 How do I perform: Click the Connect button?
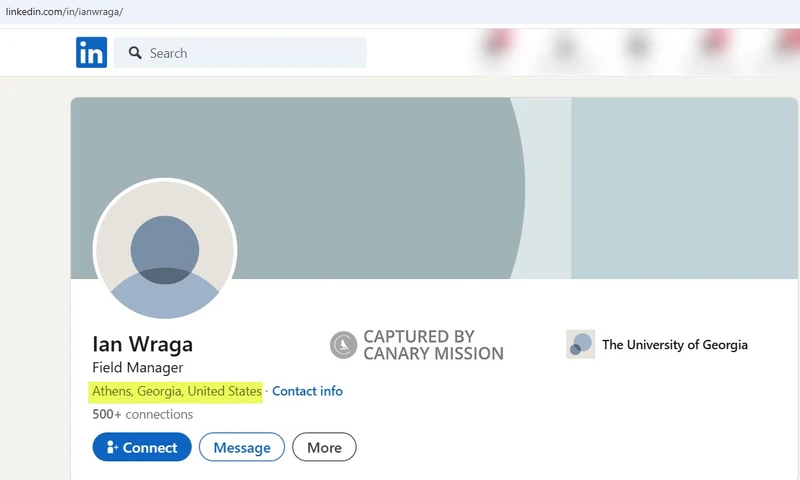(x=142, y=447)
